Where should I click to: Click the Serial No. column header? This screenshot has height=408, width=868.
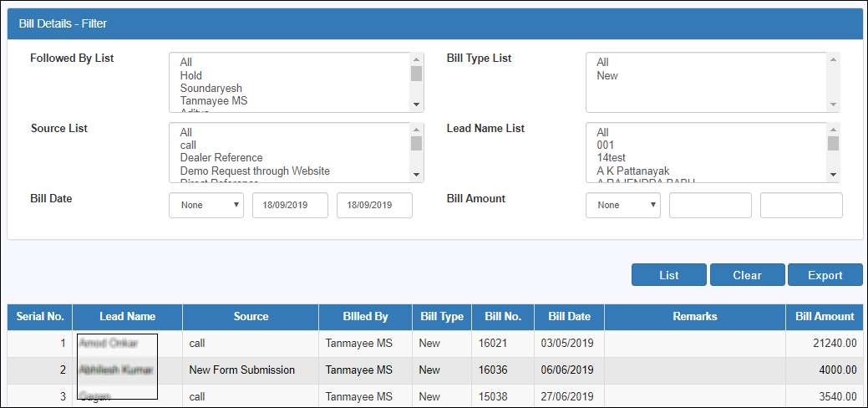tap(40, 317)
